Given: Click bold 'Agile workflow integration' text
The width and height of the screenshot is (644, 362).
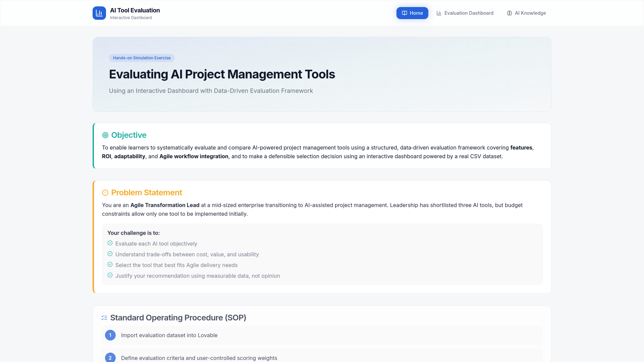Looking at the screenshot, I should 194,156.
